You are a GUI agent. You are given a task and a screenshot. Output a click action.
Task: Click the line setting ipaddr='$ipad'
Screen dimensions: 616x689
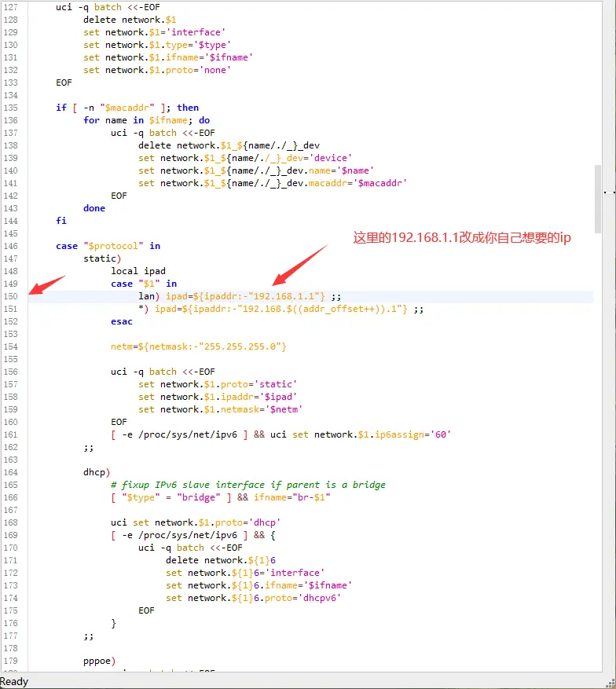[218, 398]
